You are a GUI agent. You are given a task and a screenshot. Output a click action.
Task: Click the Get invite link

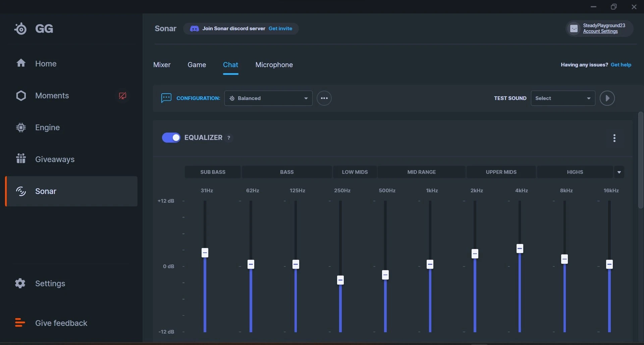point(280,29)
